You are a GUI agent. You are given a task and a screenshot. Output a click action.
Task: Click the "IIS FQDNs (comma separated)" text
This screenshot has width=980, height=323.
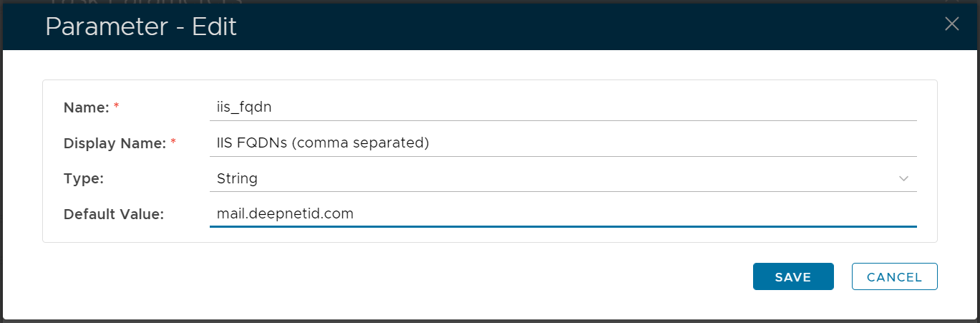pos(323,143)
